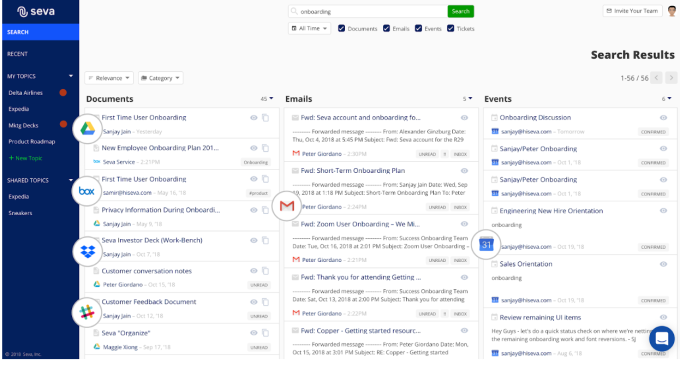Click the large Google Drive icon
Screen dimensions: 680x370
[87, 128]
